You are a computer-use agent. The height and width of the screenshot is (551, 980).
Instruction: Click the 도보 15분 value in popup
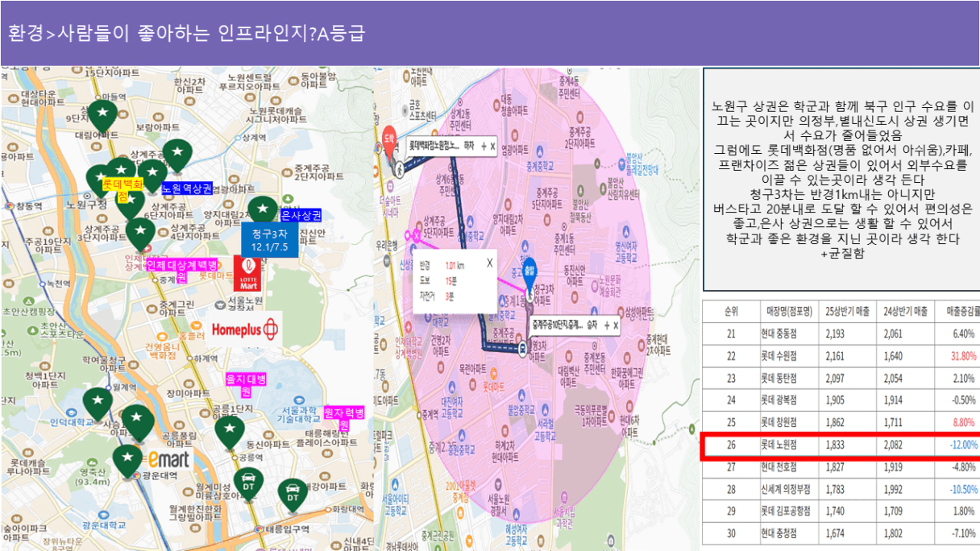click(x=451, y=280)
